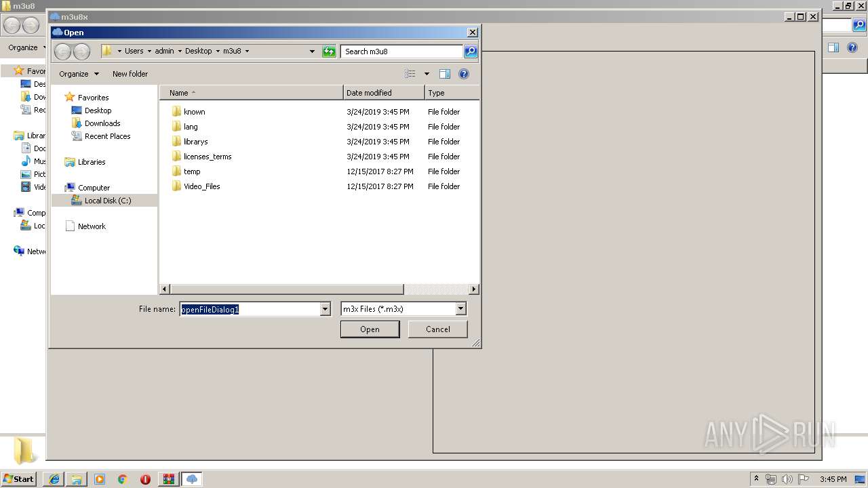
Task: Click the change view icon in dialog toolbar
Action: tap(410, 74)
